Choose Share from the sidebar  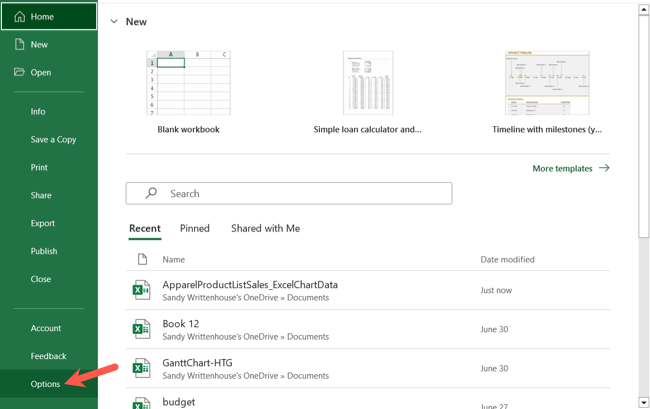41,195
